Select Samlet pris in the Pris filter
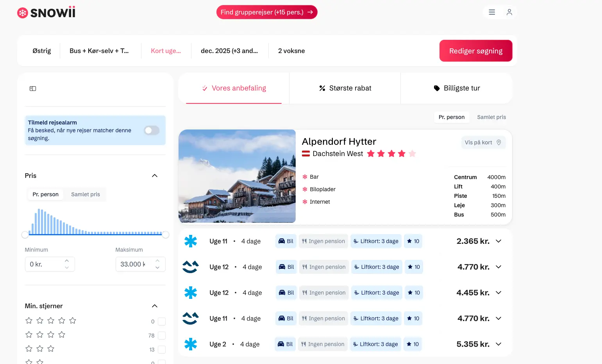602x364 pixels. click(x=86, y=194)
